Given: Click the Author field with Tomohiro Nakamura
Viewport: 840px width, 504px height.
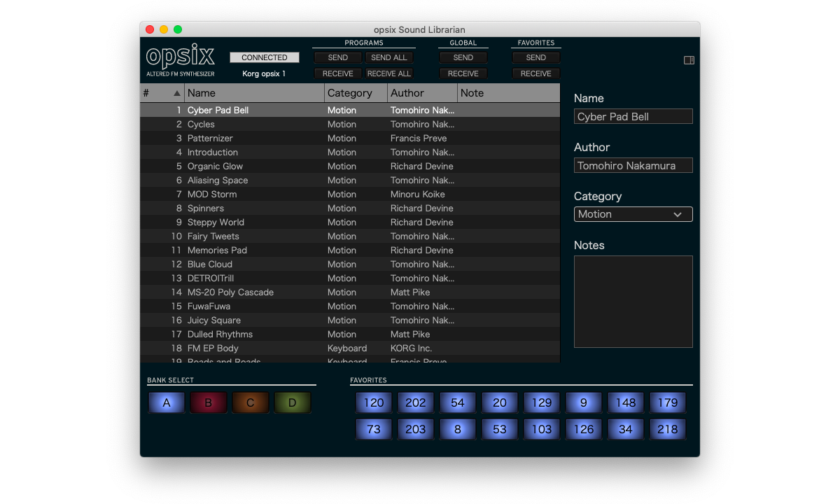Looking at the screenshot, I should [x=633, y=165].
